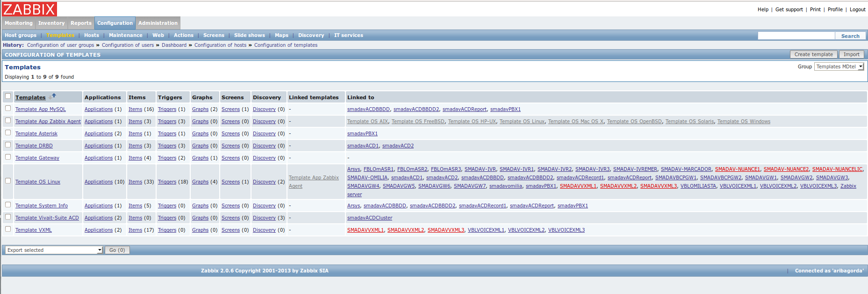Open the Slide shows submenu item
This screenshot has height=294, width=868.
pyautogui.click(x=250, y=35)
